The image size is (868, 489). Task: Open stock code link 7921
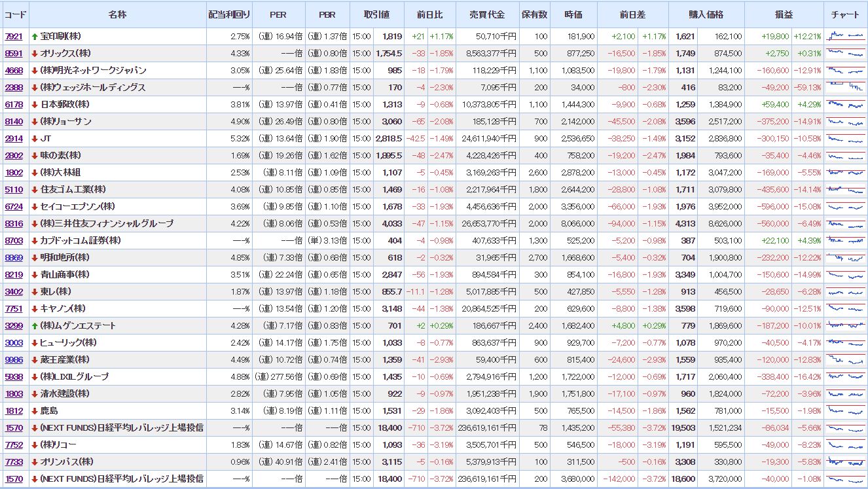click(x=14, y=37)
